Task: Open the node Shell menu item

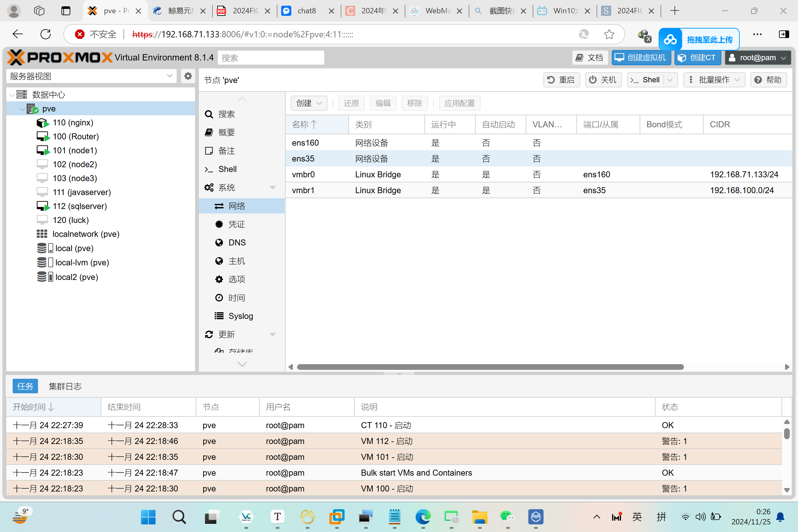Action: coord(227,169)
